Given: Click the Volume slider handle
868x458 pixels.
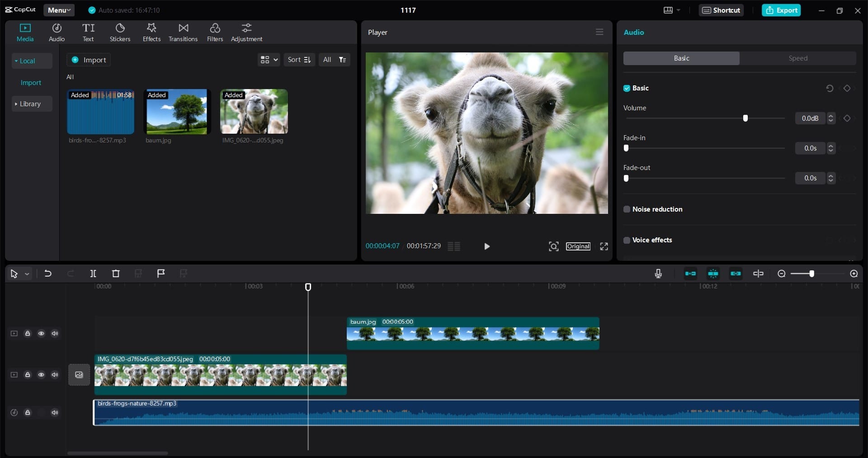Looking at the screenshot, I should [x=745, y=118].
